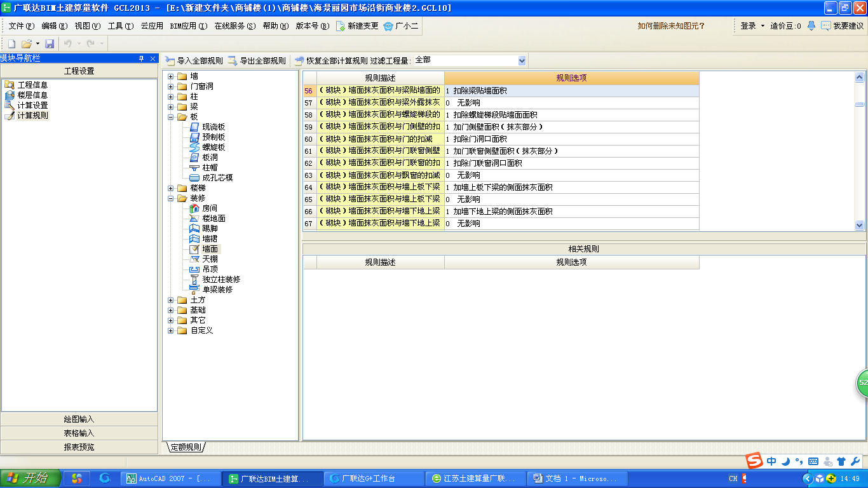Switch to the 定额规则 tab
The width and height of the screenshot is (868, 488).
pos(186,447)
